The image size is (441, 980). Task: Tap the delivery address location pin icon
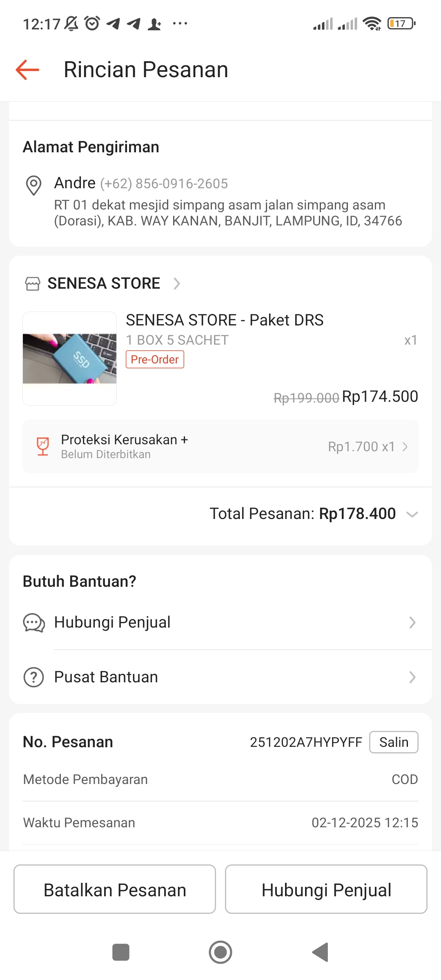pyautogui.click(x=33, y=185)
